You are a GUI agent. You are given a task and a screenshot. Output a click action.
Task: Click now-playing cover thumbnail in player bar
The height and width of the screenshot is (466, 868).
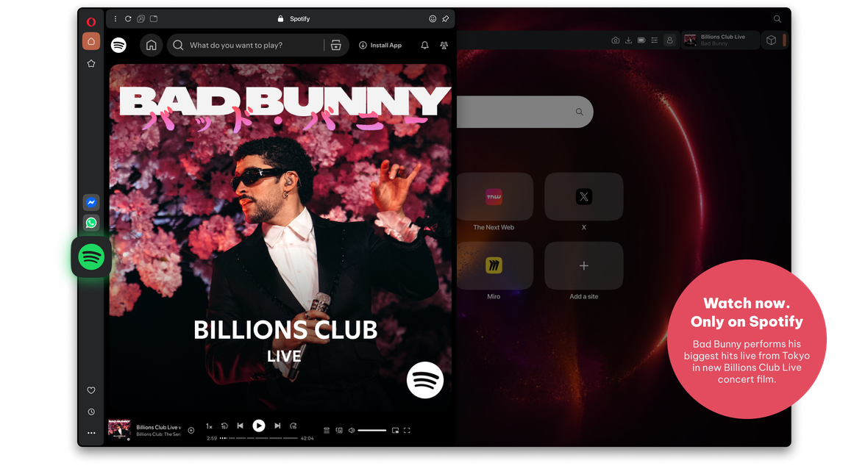[x=119, y=429]
